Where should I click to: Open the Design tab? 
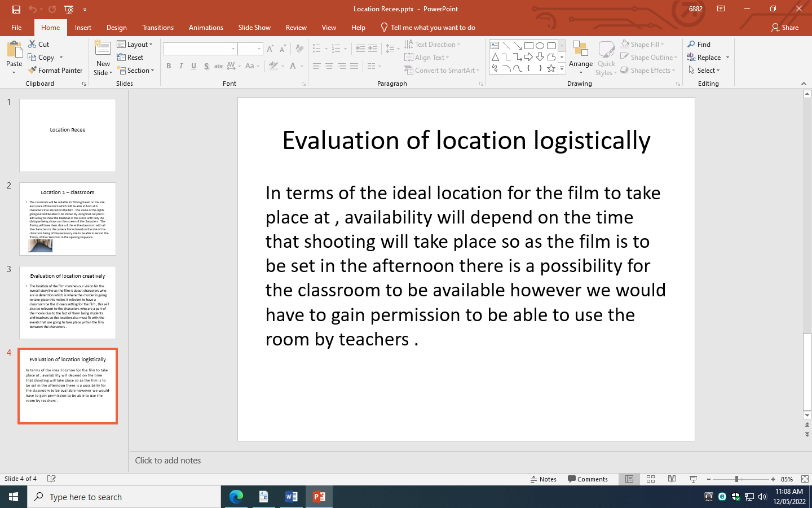click(116, 28)
